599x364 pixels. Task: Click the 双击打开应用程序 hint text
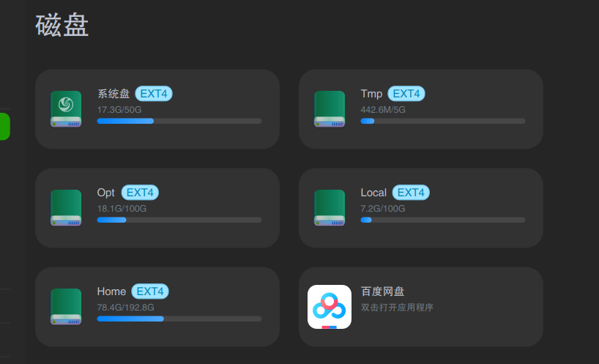pyautogui.click(x=397, y=308)
